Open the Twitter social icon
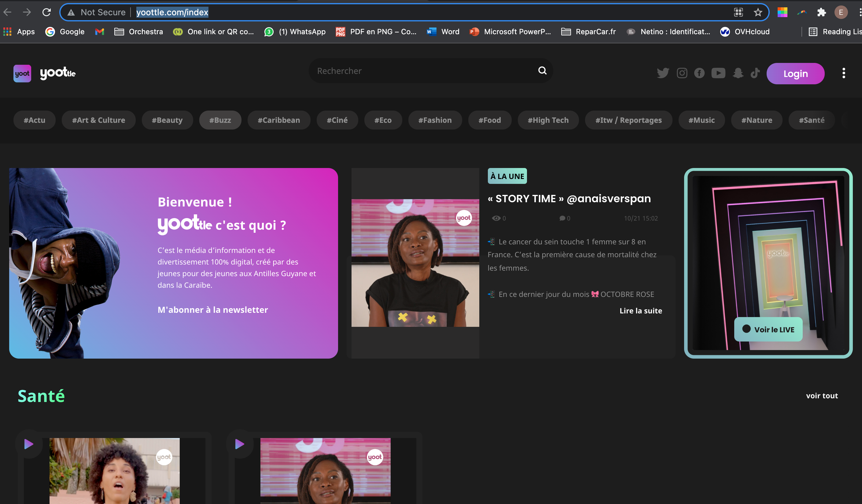The height and width of the screenshot is (504, 862). pyautogui.click(x=663, y=73)
